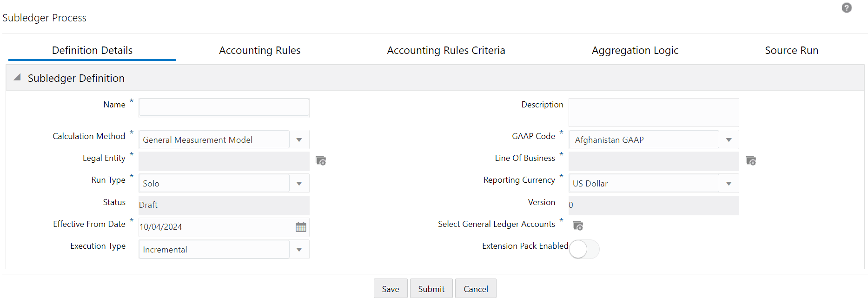Open the Execution Type dropdown
The image size is (868, 299).
299,250
